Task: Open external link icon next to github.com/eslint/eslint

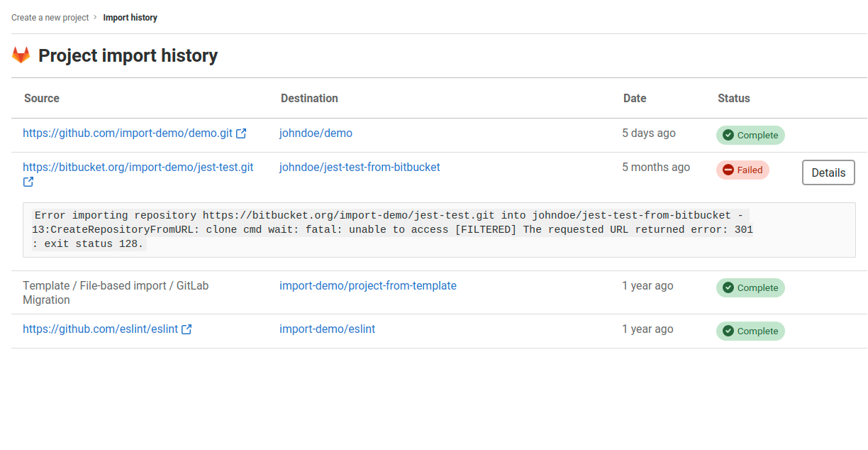Action: pyautogui.click(x=187, y=329)
